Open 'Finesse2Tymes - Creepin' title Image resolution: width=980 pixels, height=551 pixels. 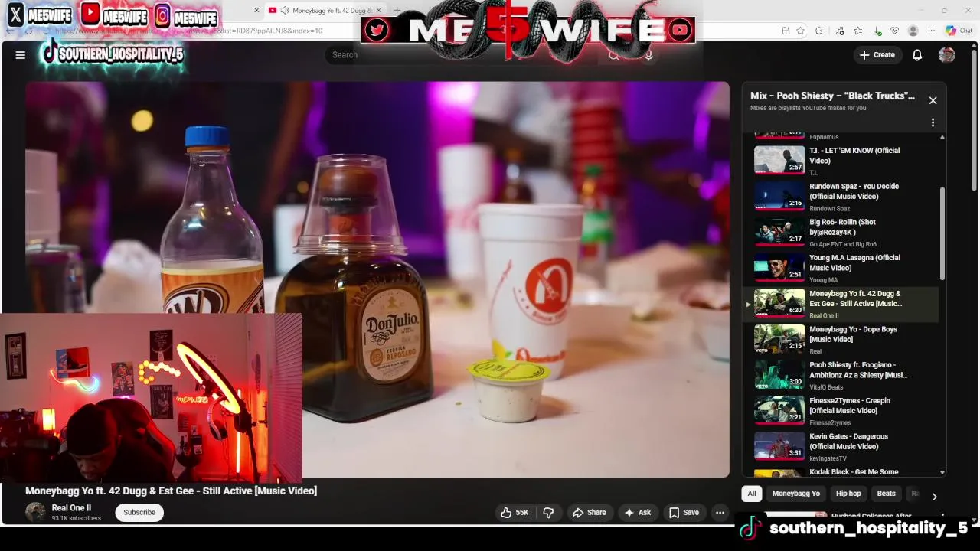coord(850,406)
